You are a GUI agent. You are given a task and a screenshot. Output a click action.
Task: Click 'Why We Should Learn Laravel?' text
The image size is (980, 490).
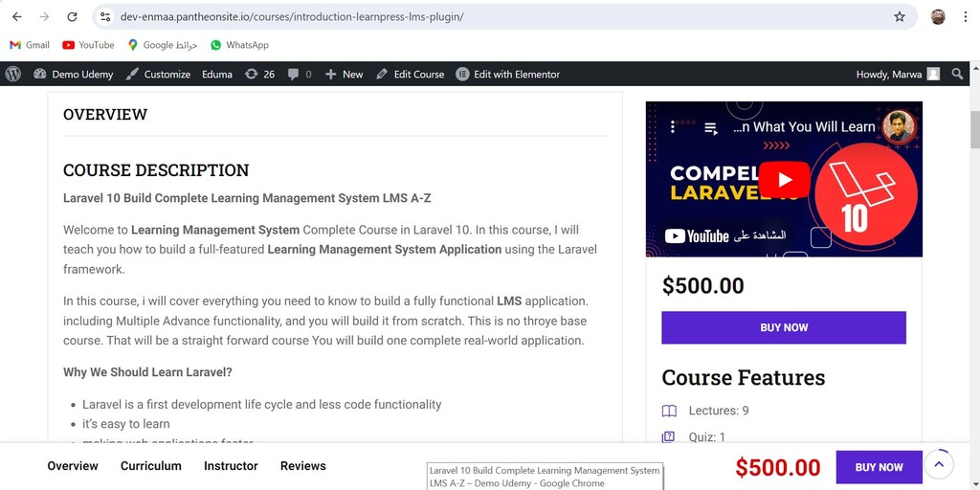tap(147, 372)
